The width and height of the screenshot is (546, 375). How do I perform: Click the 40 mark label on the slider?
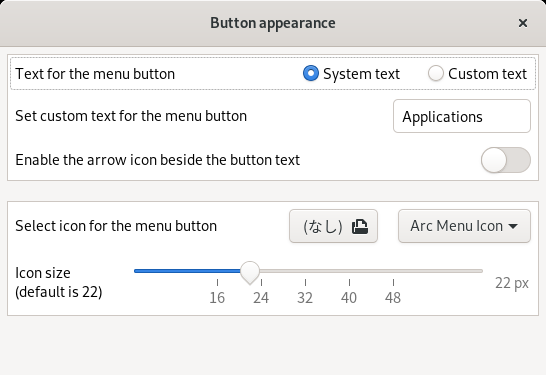(x=349, y=298)
